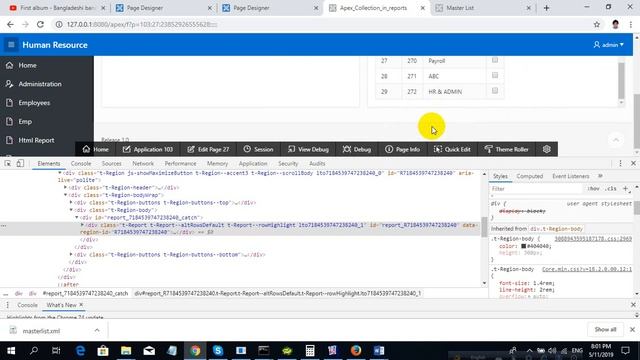Viewport: 640px width, 360px height.
Task: Check the HR & ADMIN row checkbox
Action: [x=495, y=91]
